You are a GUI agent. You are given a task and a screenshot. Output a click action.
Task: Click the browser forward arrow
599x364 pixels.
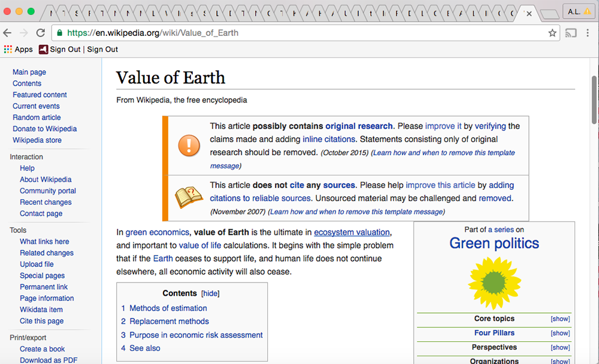point(24,33)
